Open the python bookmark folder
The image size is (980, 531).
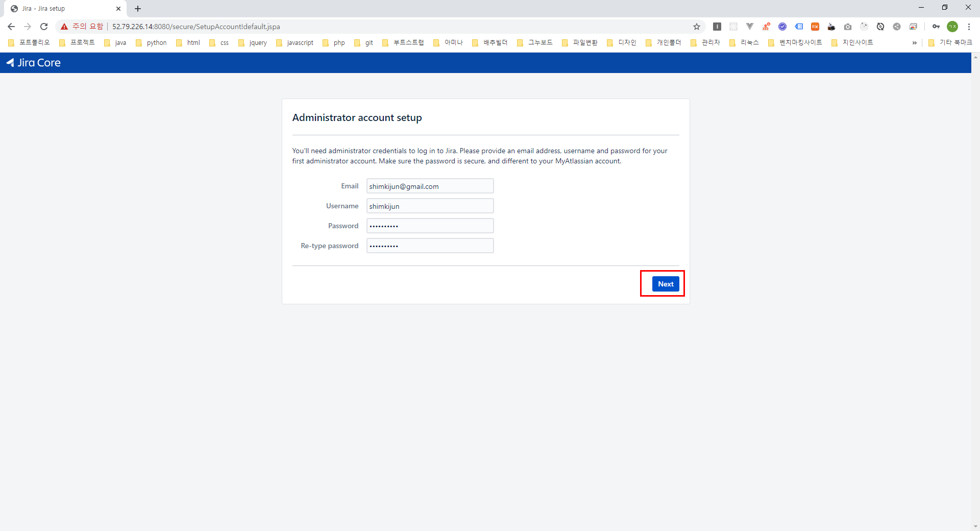tap(152, 43)
